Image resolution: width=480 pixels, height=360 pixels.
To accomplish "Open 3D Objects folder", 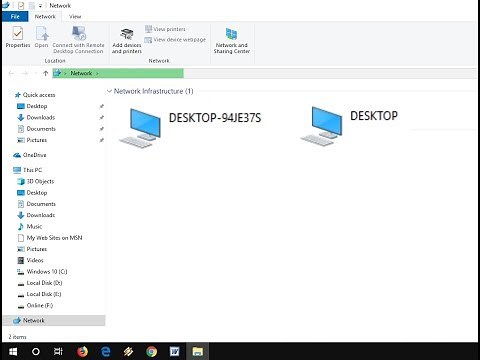I will (x=36, y=181).
